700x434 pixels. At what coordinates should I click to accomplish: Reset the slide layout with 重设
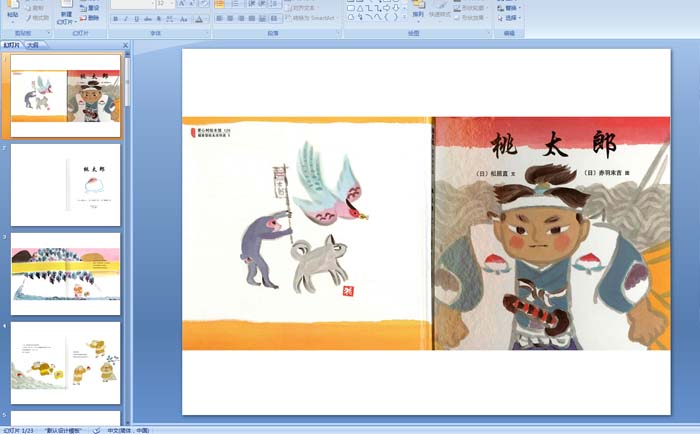[x=89, y=8]
